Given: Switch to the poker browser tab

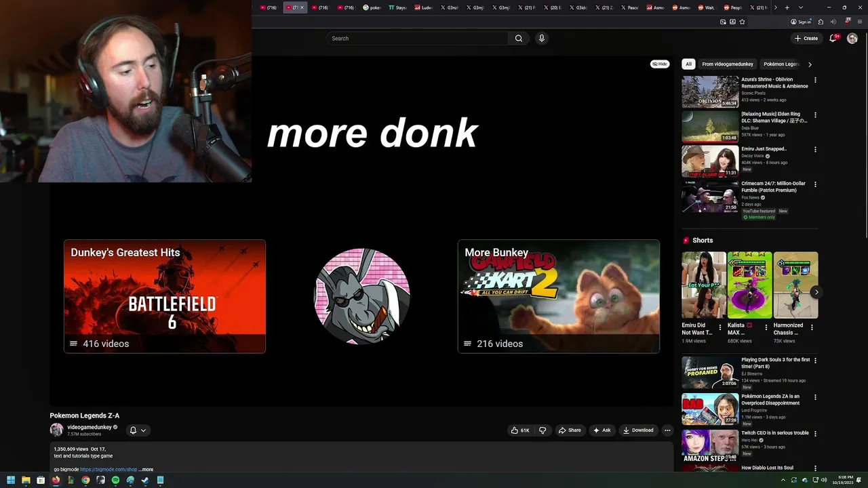Looking at the screenshot, I should (x=372, y=7).
